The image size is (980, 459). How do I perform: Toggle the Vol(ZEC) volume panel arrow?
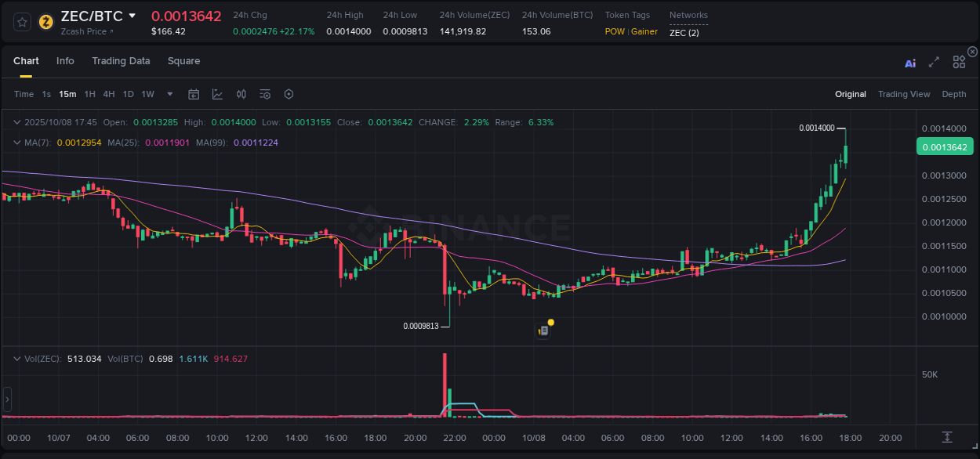[x=17, y=358]
